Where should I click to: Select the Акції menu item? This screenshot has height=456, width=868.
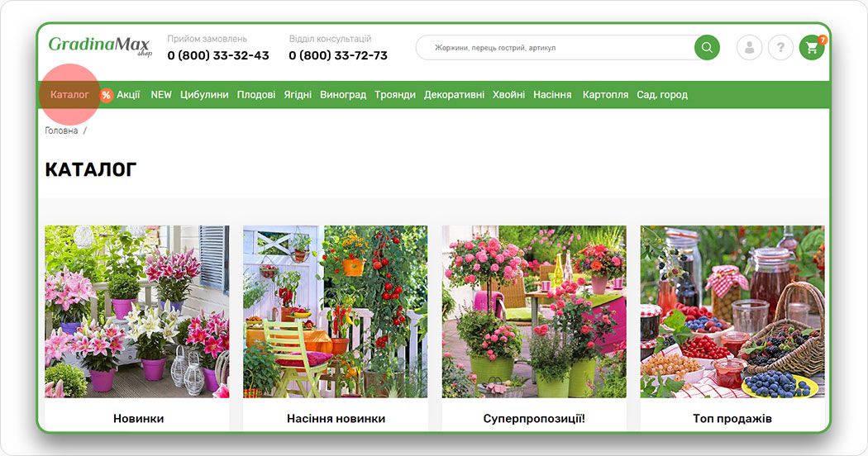point(128,95)
